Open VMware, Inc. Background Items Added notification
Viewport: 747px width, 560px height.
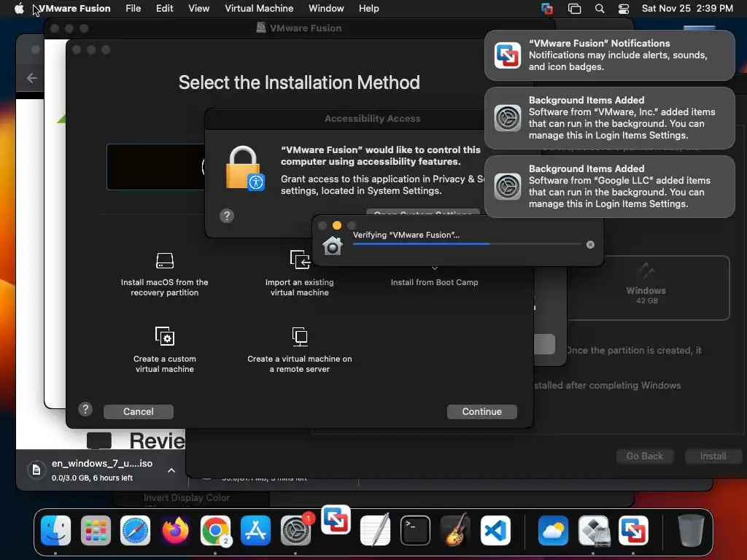pyautogui.click(x=609, y=118)
